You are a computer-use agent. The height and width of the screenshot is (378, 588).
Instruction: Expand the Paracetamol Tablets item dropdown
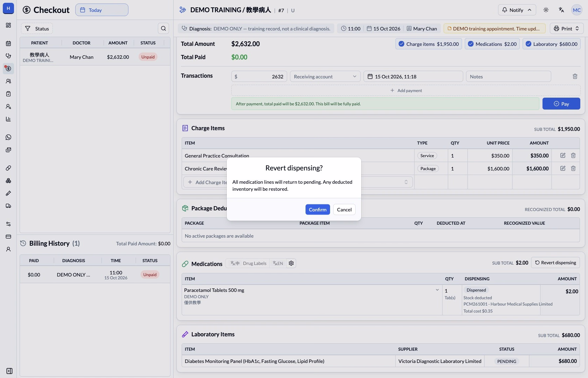click(x=437, y=290)
